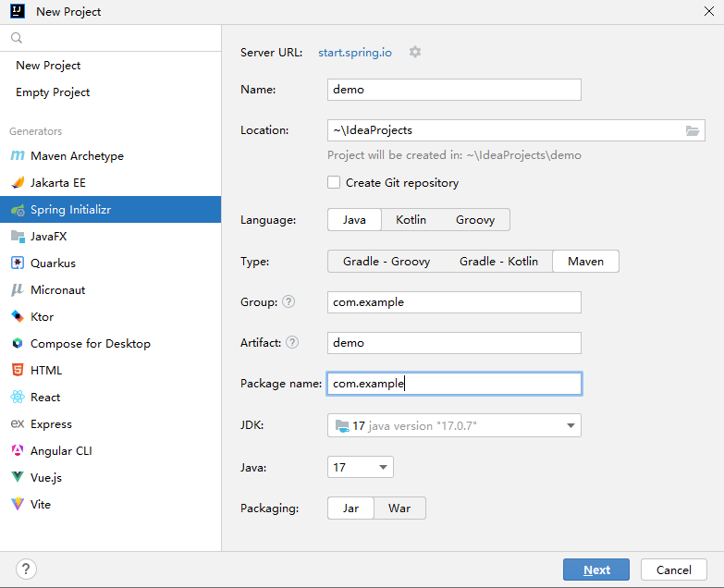Choose Kotlin as the language
The image size is (724, 588).
[411, 220]
